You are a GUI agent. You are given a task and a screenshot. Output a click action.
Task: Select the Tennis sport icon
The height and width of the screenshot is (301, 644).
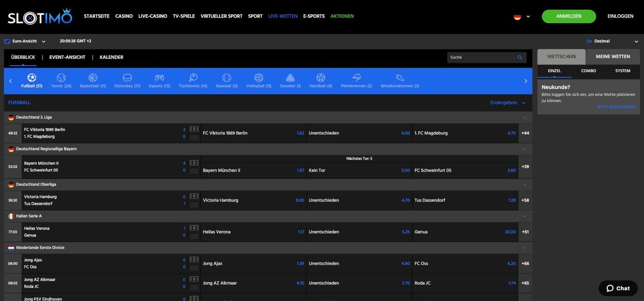point(61,78)
